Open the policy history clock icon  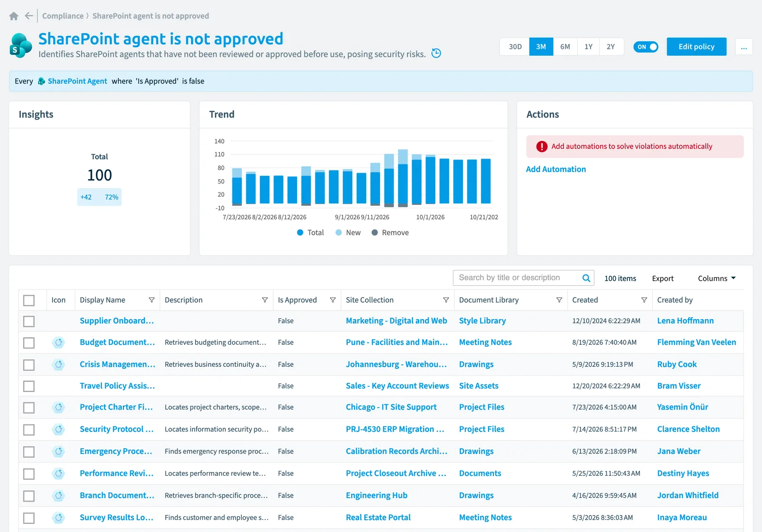436,53
